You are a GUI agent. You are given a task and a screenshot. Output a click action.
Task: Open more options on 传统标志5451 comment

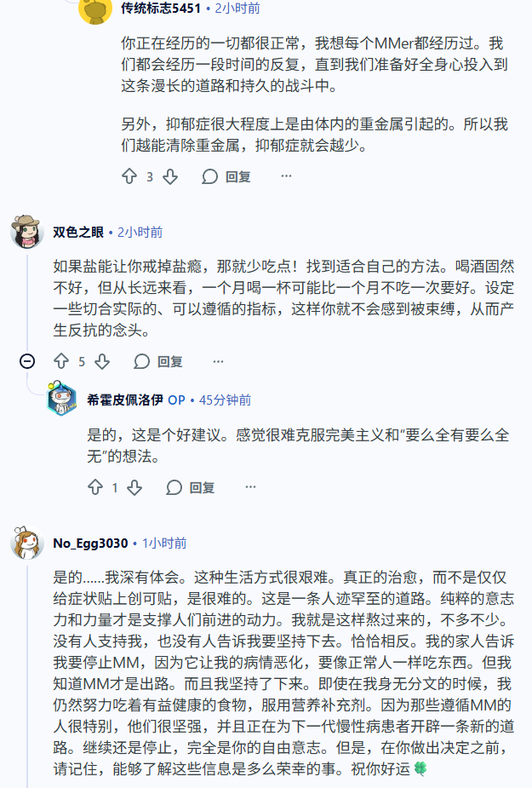pyautogui.click(x=286, y=176)
